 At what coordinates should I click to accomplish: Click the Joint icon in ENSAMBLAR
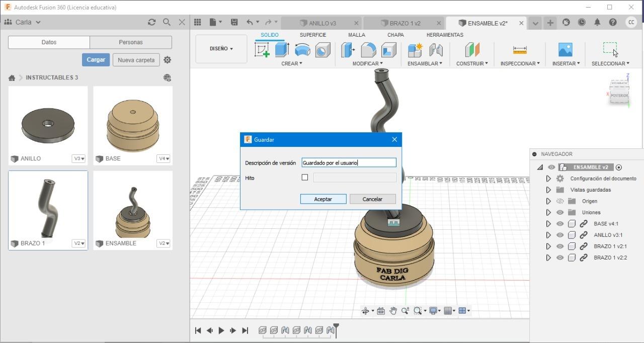[436, 50]
